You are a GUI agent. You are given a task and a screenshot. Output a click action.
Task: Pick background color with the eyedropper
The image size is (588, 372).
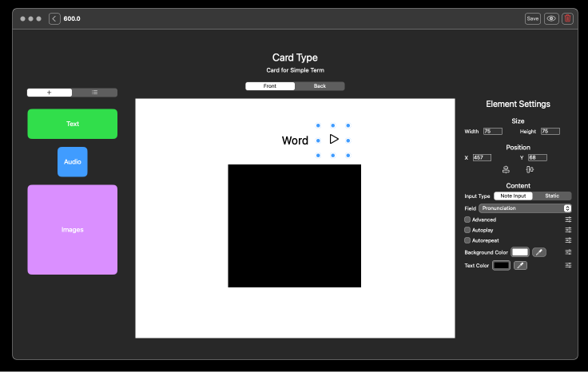pyautogui.click(x=539, y=252)
